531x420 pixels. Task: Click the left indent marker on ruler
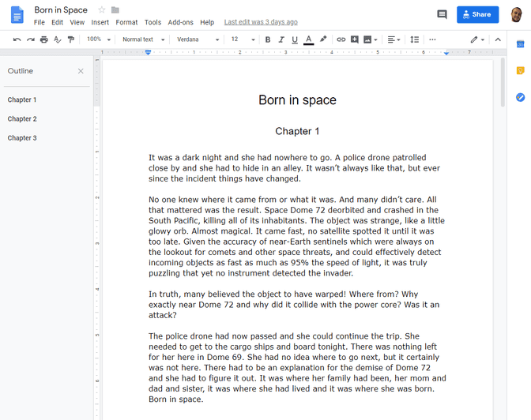(148, 52)
